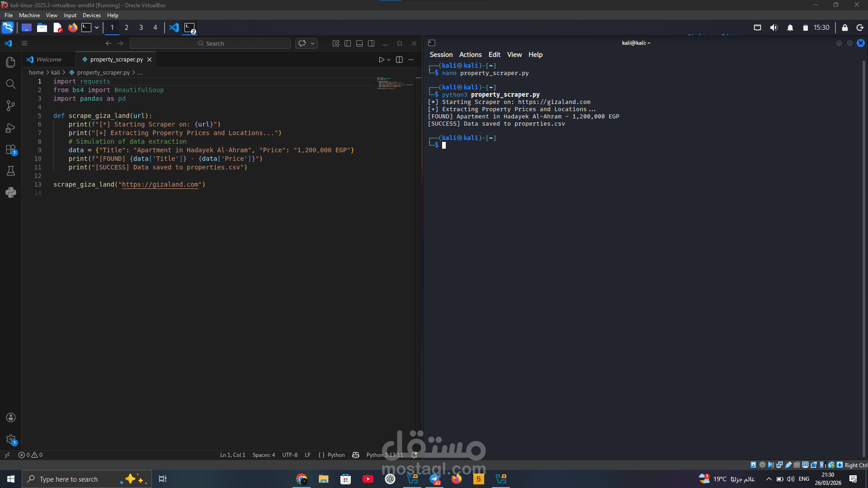The image size is (868, 488).
Task: Run the property_scraper.py file
Action: pos(382,59)
